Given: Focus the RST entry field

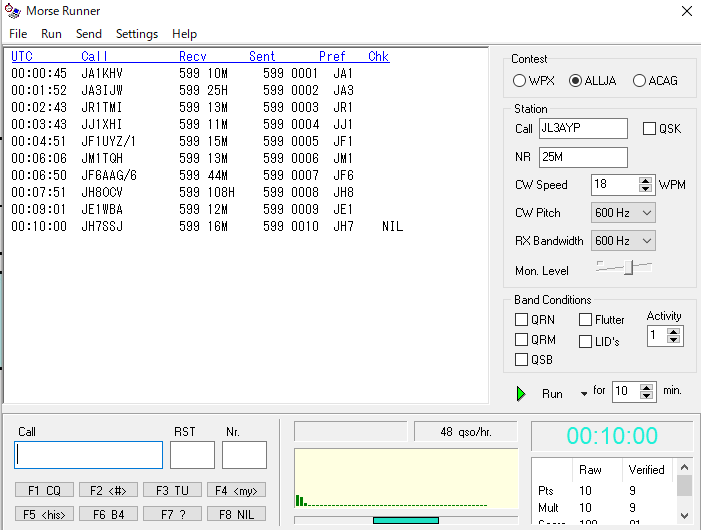Looking at the screenshot, I should point(192,455).
